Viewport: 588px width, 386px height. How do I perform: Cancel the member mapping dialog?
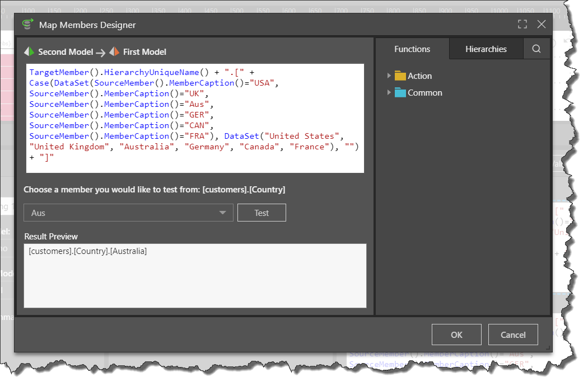(x=513, y=335)
